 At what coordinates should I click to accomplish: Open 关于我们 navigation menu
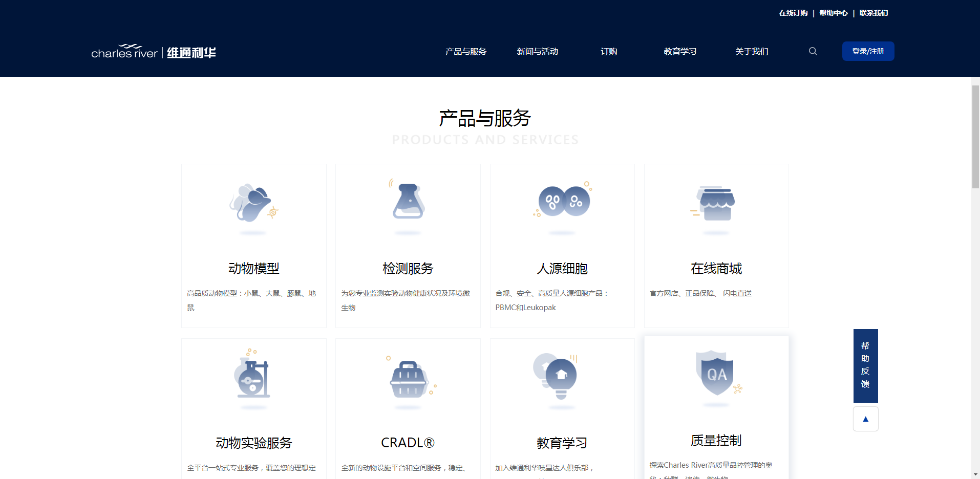coord(752,52)
